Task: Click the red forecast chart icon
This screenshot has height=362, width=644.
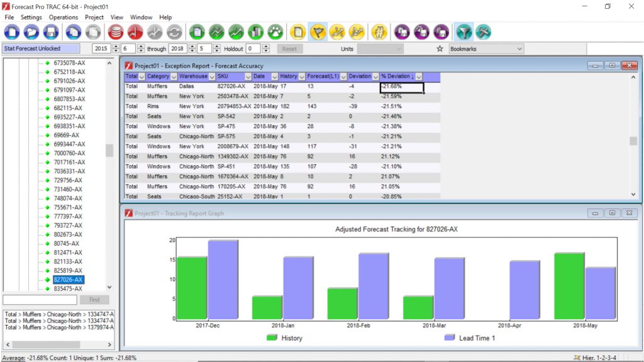Action: pyautogui.click(x=135, y=32)
